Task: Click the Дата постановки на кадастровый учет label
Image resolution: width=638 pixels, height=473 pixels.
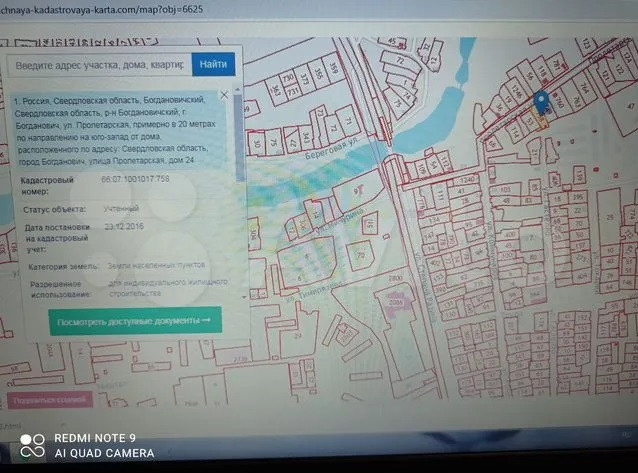Action: tap(57, 238)
